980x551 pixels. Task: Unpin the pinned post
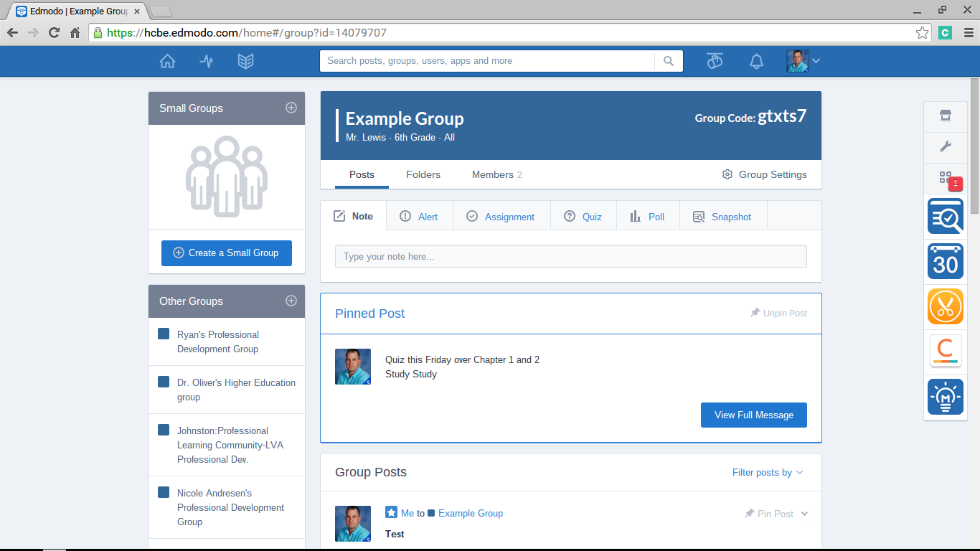[778, 313]
